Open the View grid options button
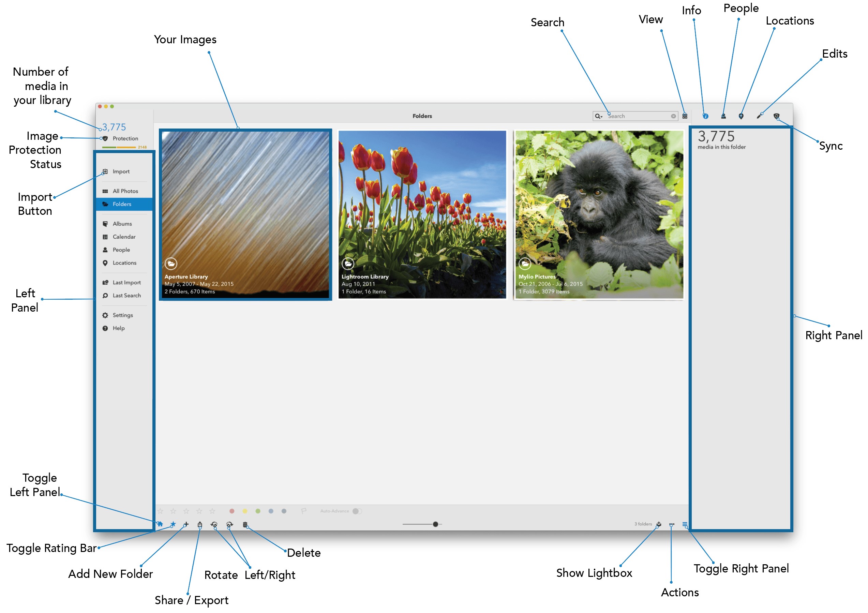 click(685, 116)
